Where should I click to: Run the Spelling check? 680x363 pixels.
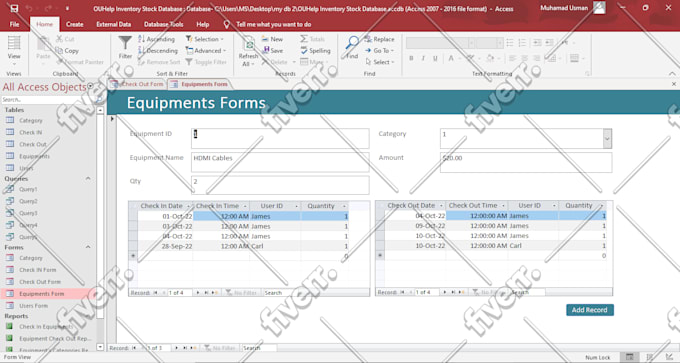pyautogui.click(x=315, y=51)
